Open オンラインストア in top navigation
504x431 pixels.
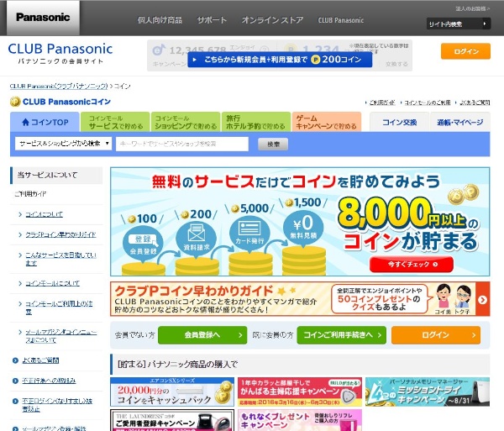[x=272, y=20]
